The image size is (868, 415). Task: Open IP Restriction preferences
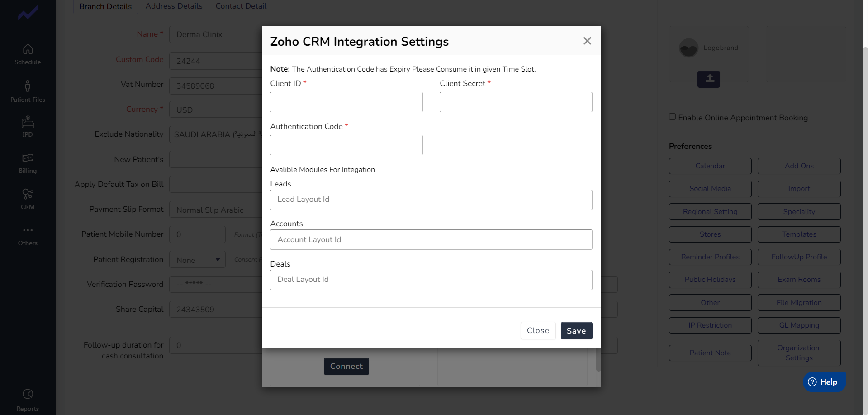(x=710, y=325)
